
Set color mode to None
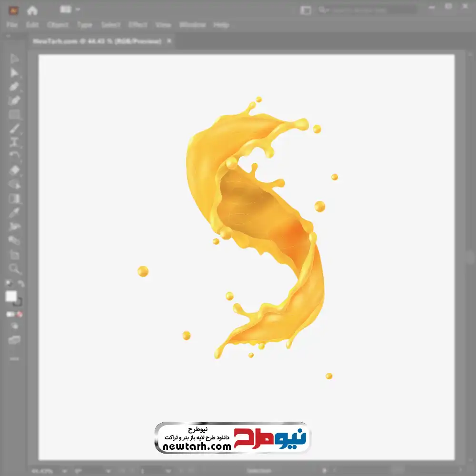coord(20,314)
